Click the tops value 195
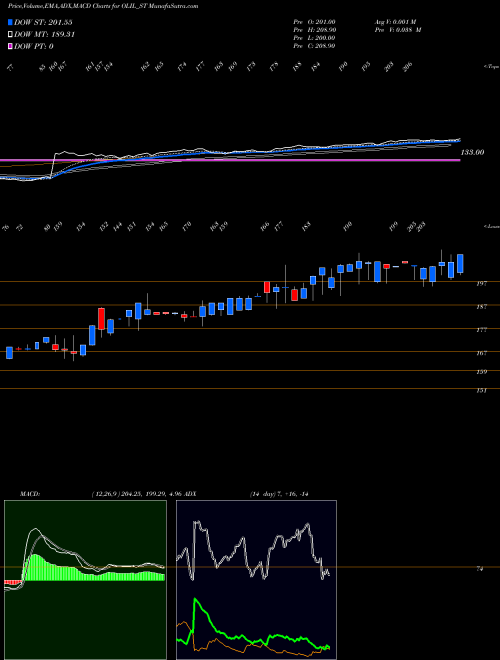This screenshot has width=500, height=660. (366, 67)
